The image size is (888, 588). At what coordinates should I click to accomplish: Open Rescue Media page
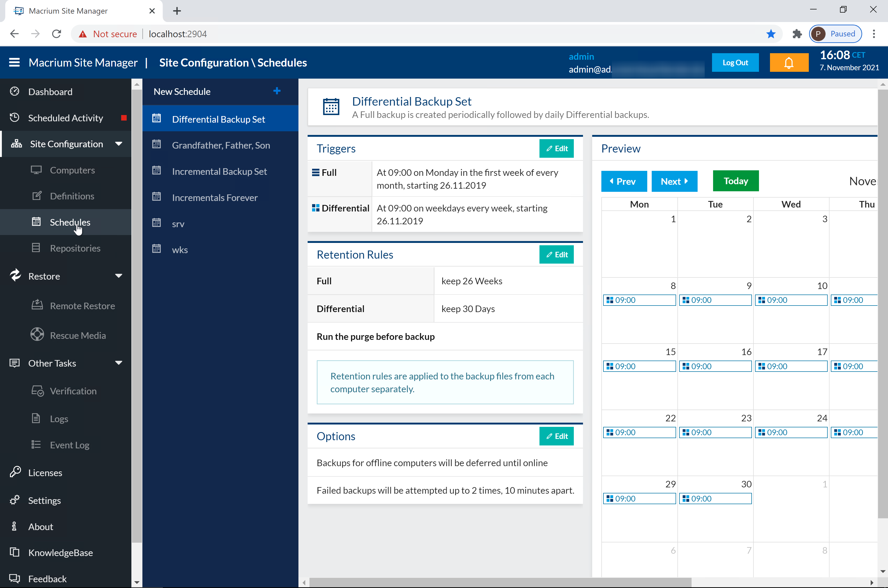(x=78, y=335)
